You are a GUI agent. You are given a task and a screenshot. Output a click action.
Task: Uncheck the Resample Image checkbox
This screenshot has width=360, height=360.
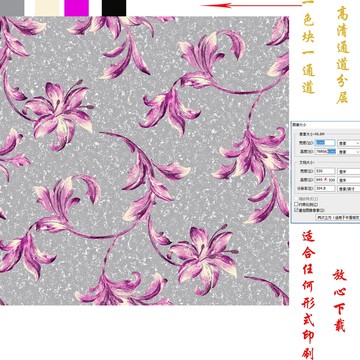click(x=296, y=210)
